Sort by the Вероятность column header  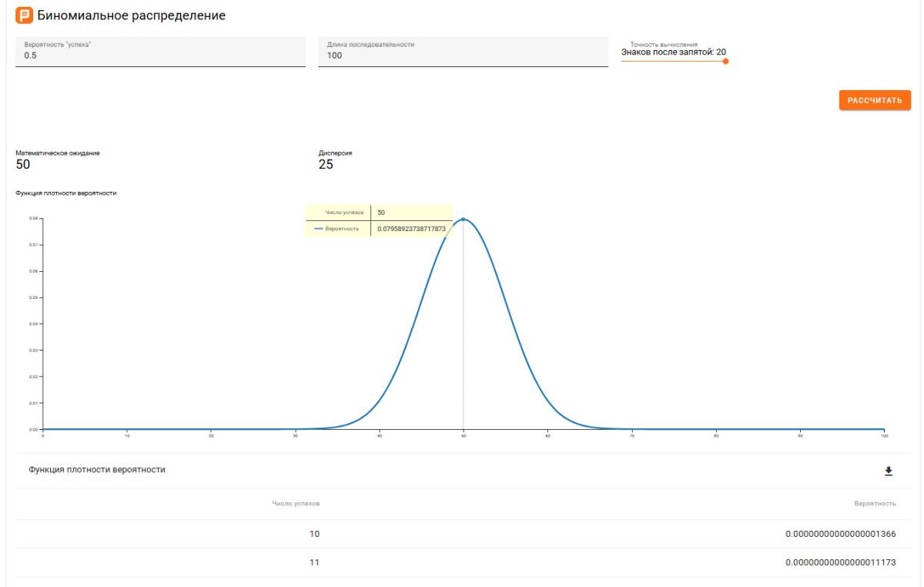tap(874, 504)
